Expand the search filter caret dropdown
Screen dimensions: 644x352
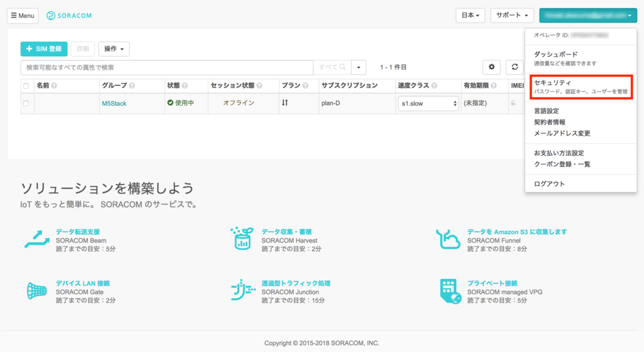coord(358,67)
